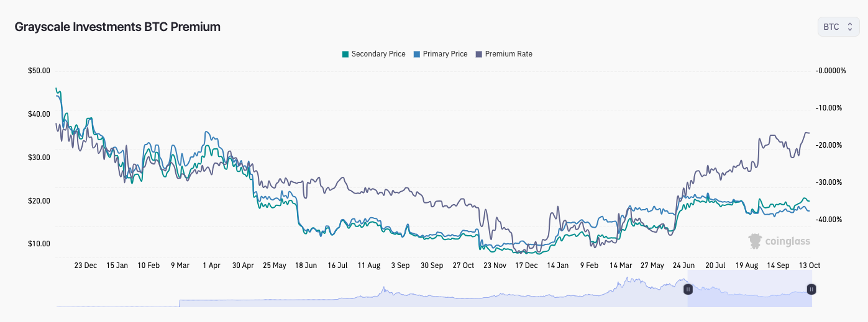This screenshot has width=868, height=322.
Task: Click the -40.00% right axis label
Action: (x=829, y=220)
